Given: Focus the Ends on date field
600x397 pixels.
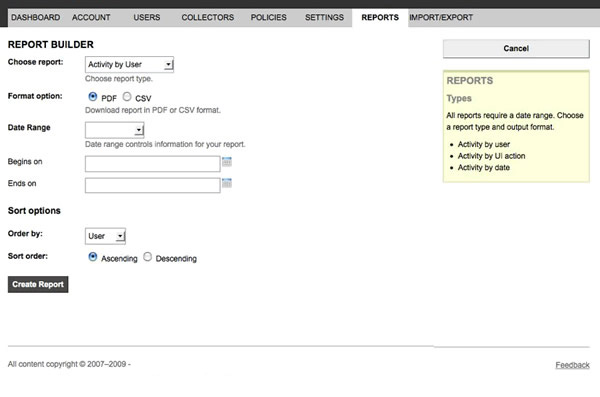Looking at the screenshot, I should [x=153, y=186].
